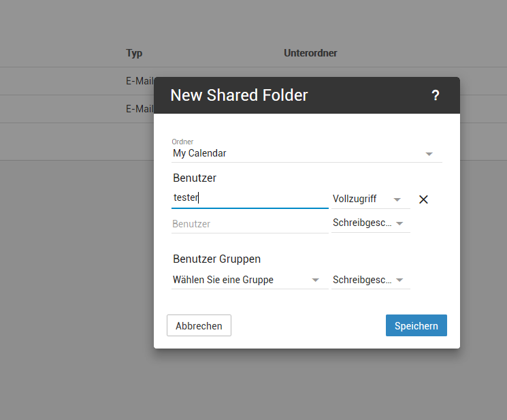The width and height of the screenshot is (507, 420).
Task: Expand the 'Wählen Sie eine Gruppe' dropdown arrow
Action: coord(315,280)
